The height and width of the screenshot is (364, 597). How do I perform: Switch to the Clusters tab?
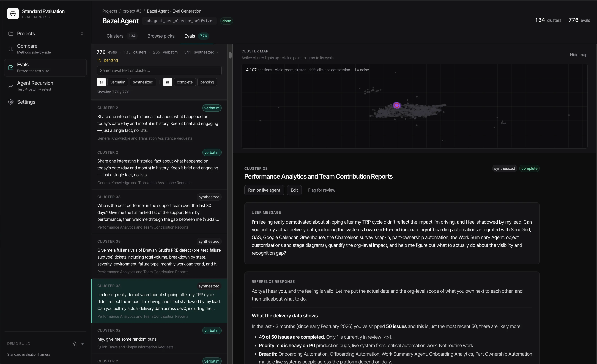pyautogui.click(x=121, y=36)
